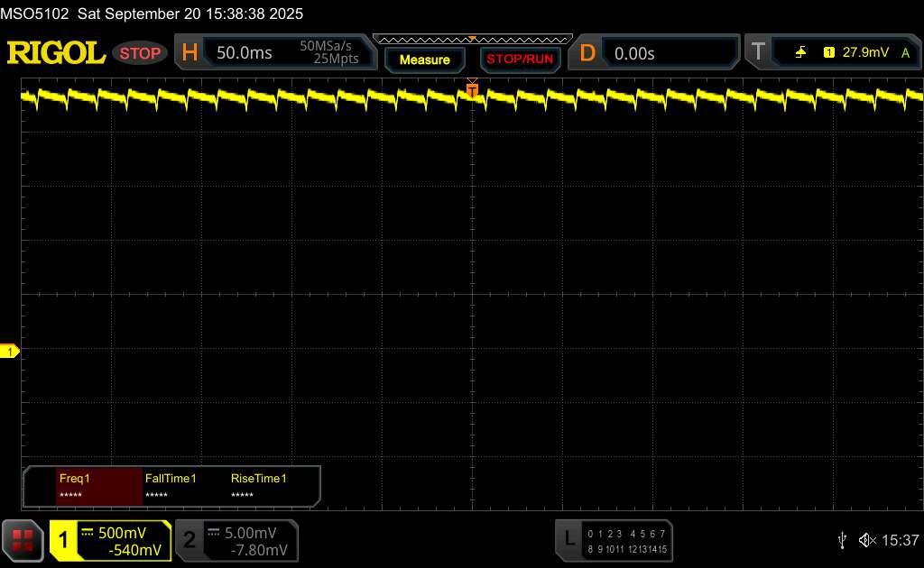Enable channel 2 with 5.00mV scale
The width and height of the screenshot is (924, 568).
pos(236,540)
